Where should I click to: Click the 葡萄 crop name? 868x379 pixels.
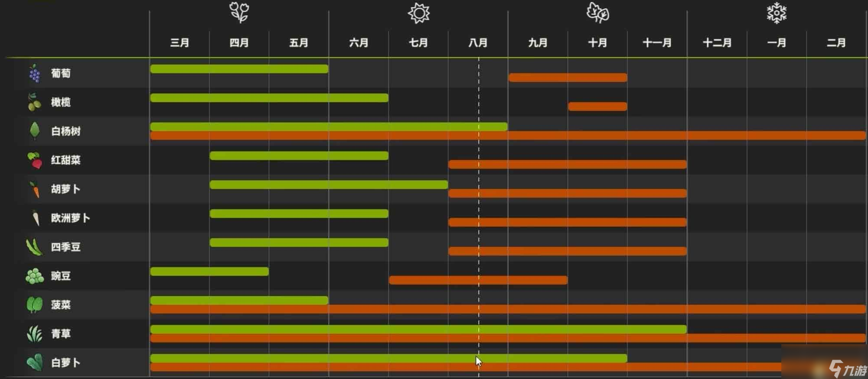coord(61,73)
